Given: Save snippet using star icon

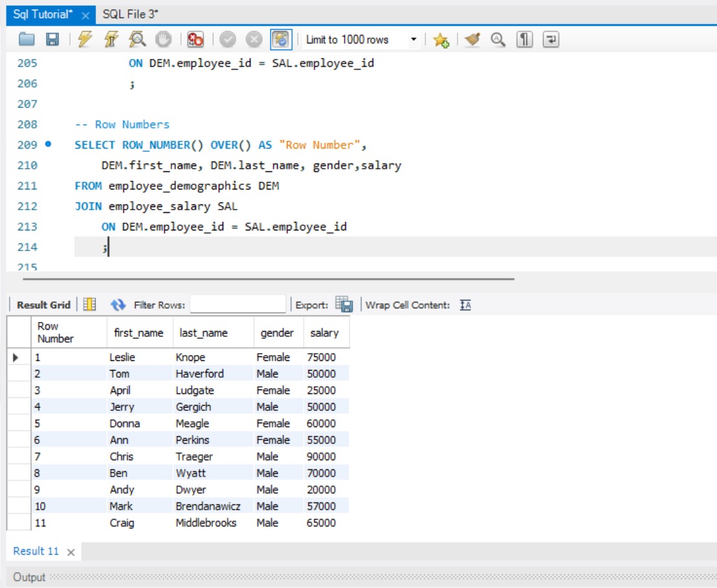Looking at the screenshot, I should coord(441,40).
